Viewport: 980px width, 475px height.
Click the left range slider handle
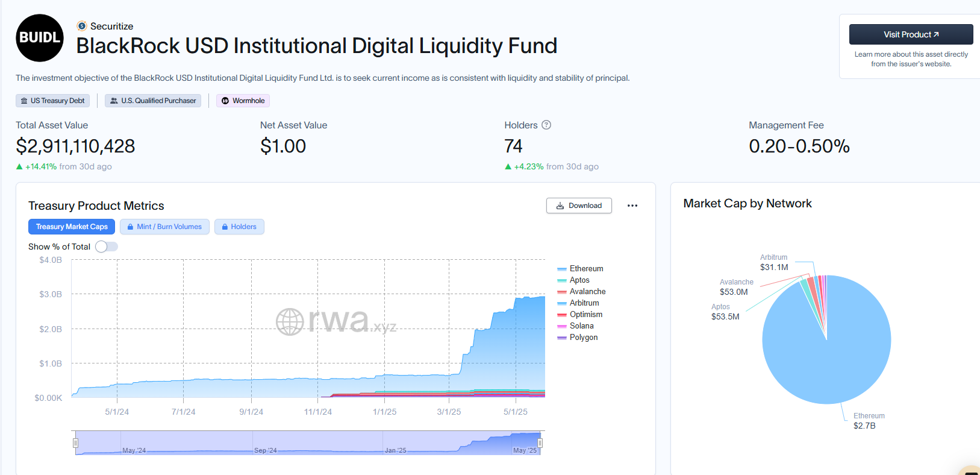tap(75, 443)
